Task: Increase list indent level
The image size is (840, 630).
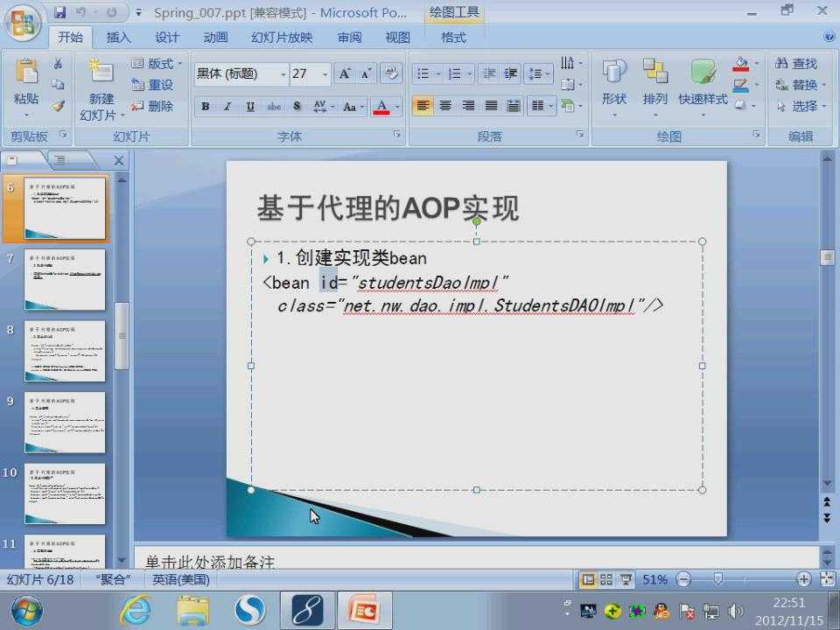Action: click(x=510, y=73)
